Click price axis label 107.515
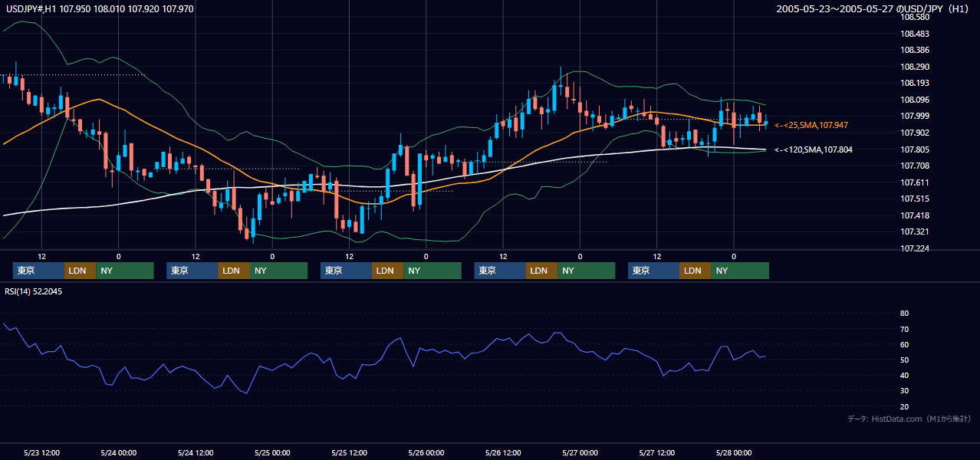The image size is (980, 460). [914, 199]
